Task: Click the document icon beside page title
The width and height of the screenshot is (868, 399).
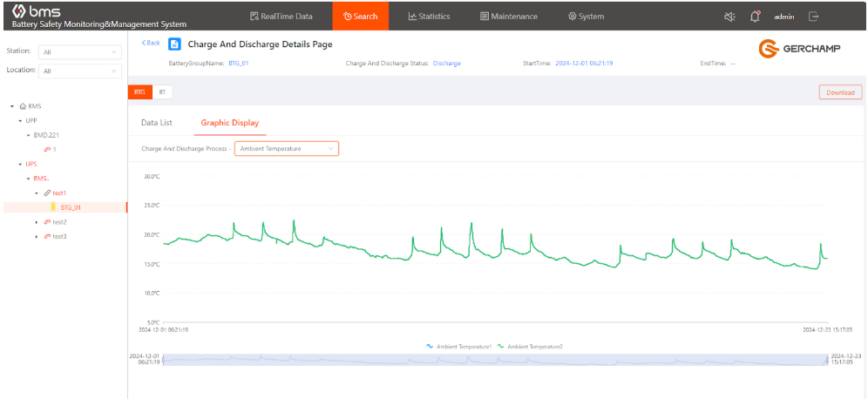Action: click(174, 44)
